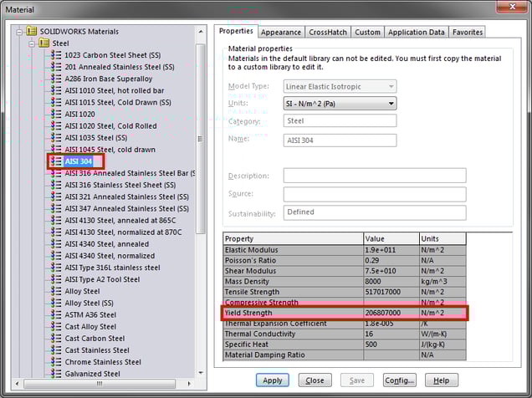Image resolution: width=532 pixels, height=398 pixels.
Task: Select AISI 316 Annealed Stainless Steel Bar
Action: pyautogui.click(x=130, y=173)
